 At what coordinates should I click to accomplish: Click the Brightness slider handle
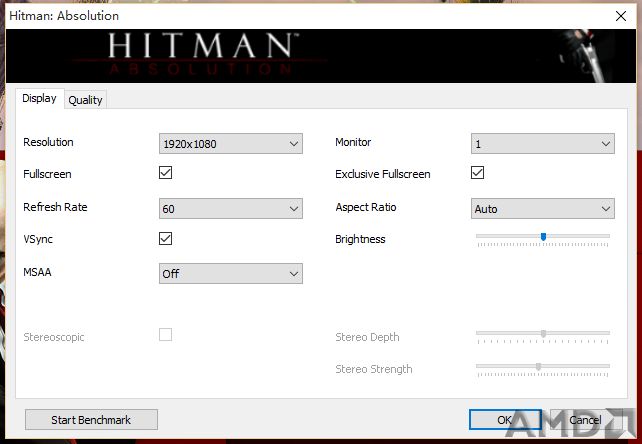pyautogui.click(x=543, y=237)
